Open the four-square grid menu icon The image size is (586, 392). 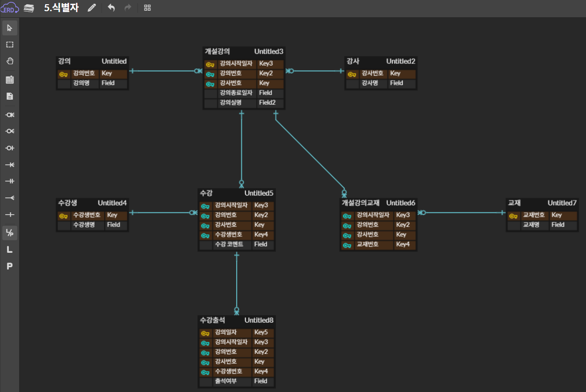(147, 8)
